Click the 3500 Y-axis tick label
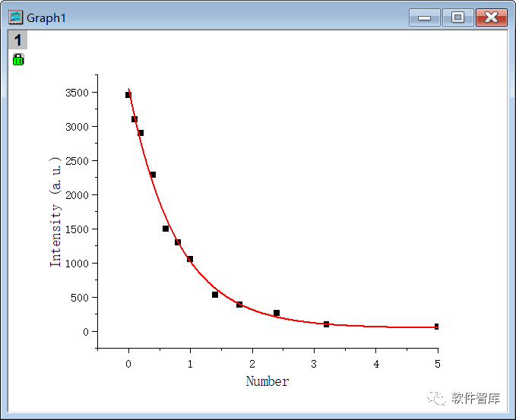The width and height of the screenshot is (516, 420). [x=77, y=93]
